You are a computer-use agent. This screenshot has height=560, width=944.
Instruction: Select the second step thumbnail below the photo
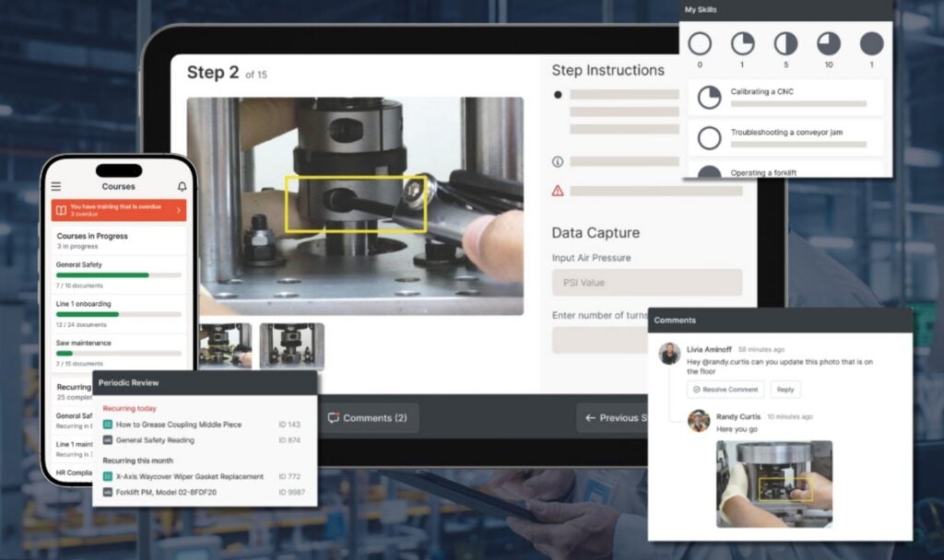[292, 346]
